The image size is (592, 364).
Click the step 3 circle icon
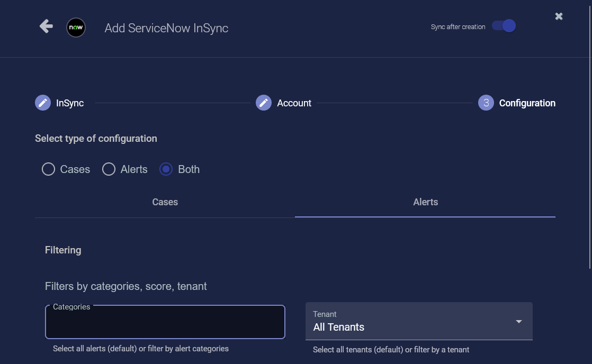click(x=486, y=103)
